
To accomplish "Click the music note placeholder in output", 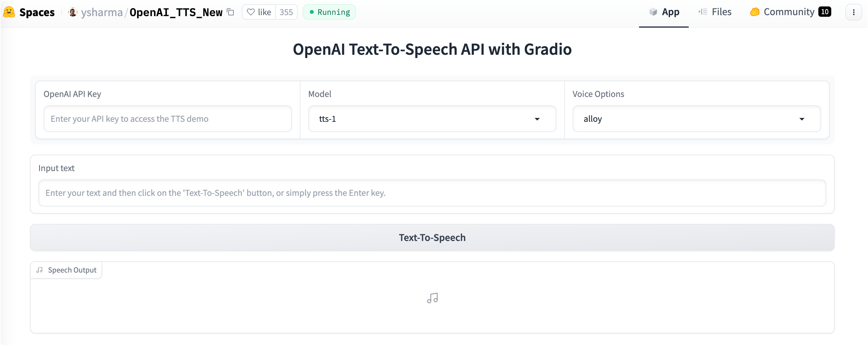I will [432, 298].
